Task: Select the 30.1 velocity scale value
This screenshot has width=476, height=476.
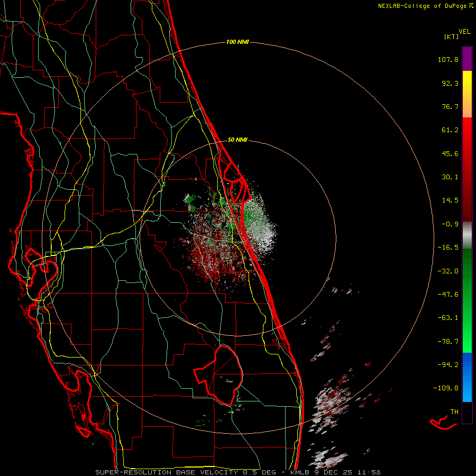Action: click(x=450, y=177)
